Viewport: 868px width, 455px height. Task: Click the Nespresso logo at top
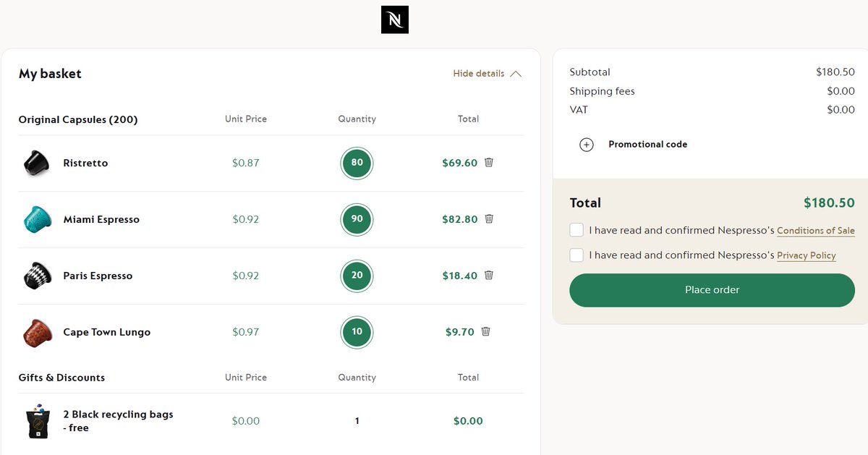pos(395,20)
